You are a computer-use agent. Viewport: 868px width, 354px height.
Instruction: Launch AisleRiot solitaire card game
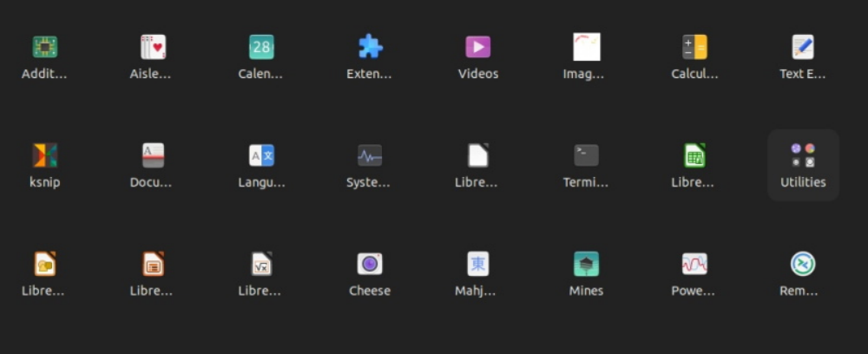click(x=154, y=47)
